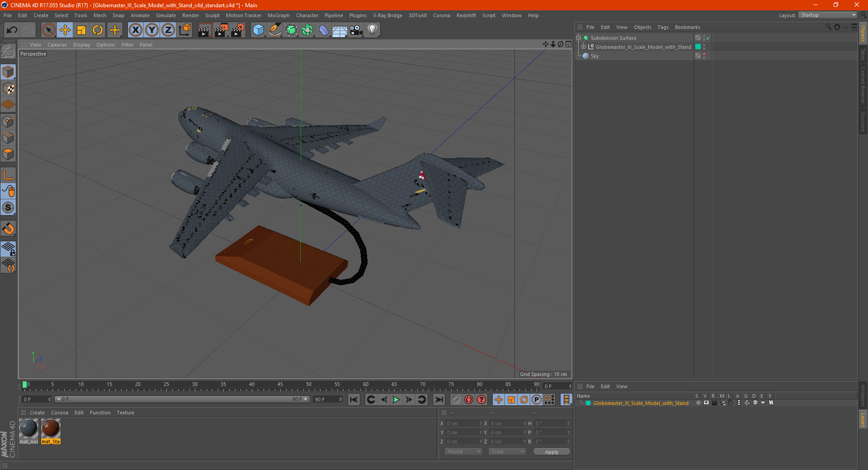Select the Live Selection tool
This screenshot has height=470, width=868.
[x=48, y=30]
